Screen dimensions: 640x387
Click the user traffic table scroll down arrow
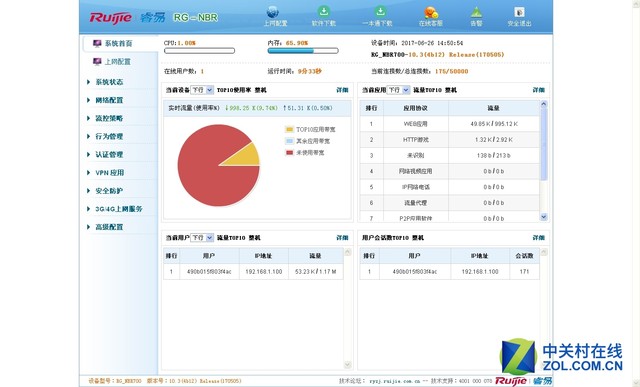coord(348,365)
